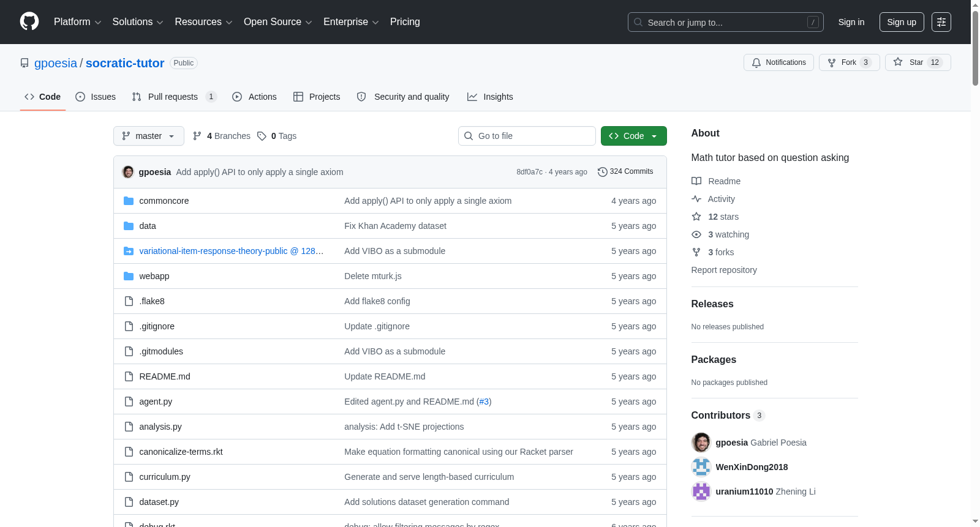Expand the Enterprise menu
The image size is (980, 527).
(351, 22)
